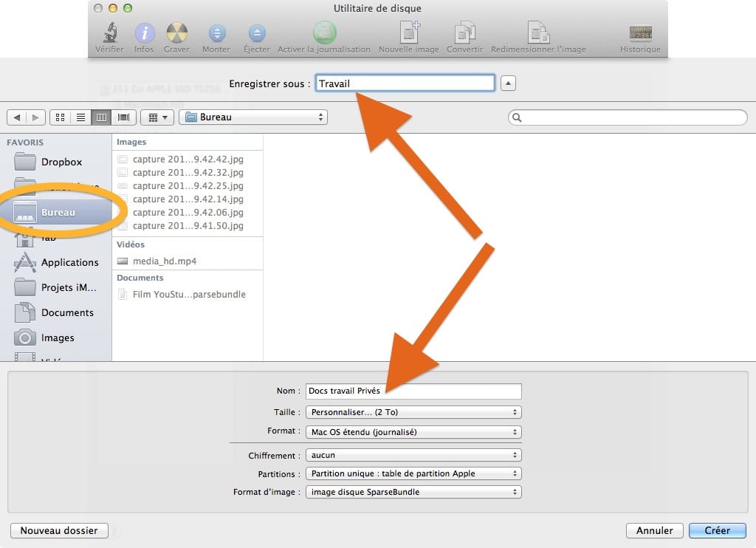Image resolution: width=756 pixels, height=548 pixels.
Task: Click the Nouvelle image icon
Action: [x=409, y=32]
